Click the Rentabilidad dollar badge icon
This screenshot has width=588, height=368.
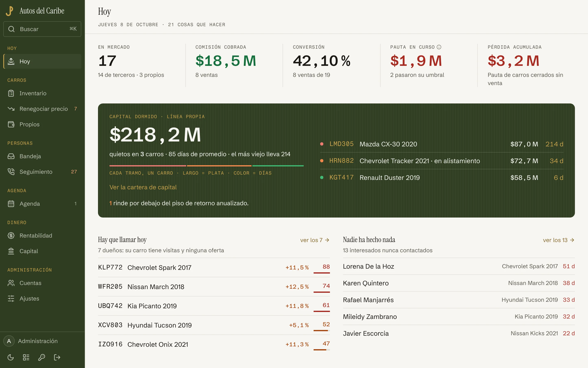(x=11, y=236)
